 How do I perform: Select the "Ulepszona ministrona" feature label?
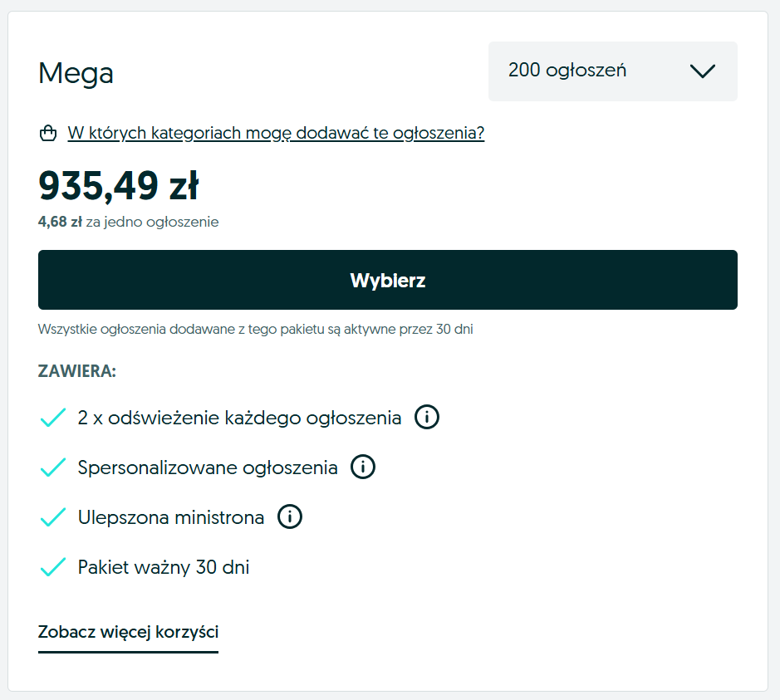171,517
